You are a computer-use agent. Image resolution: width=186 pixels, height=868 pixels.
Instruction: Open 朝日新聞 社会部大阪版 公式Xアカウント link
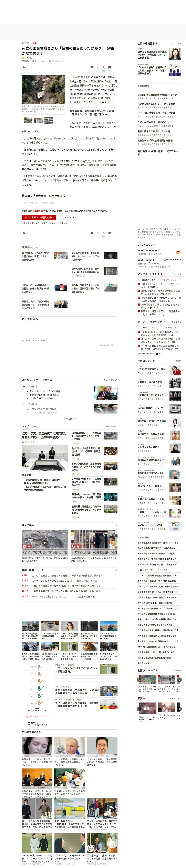pyautogui.click(x=159, y=153)
